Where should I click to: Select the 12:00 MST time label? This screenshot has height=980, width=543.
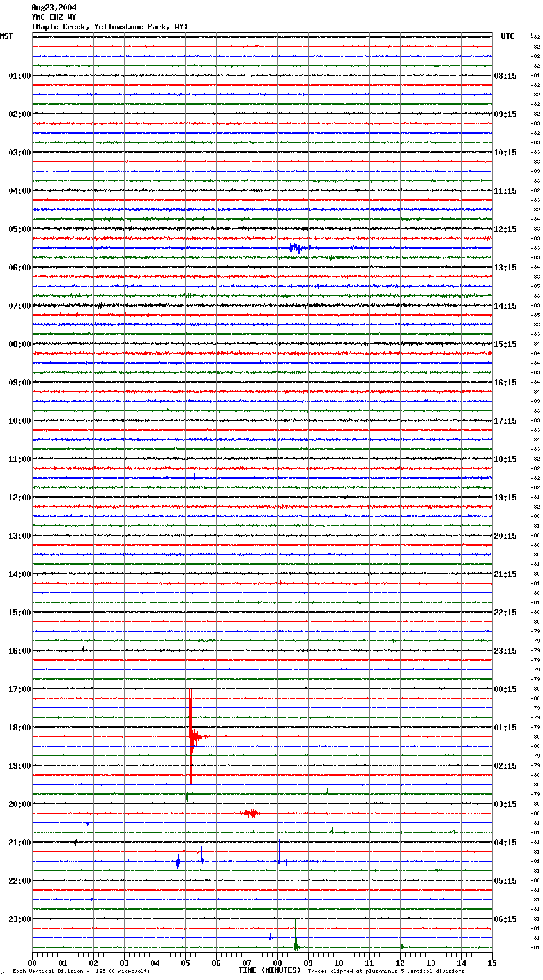(x=20, y=498)
